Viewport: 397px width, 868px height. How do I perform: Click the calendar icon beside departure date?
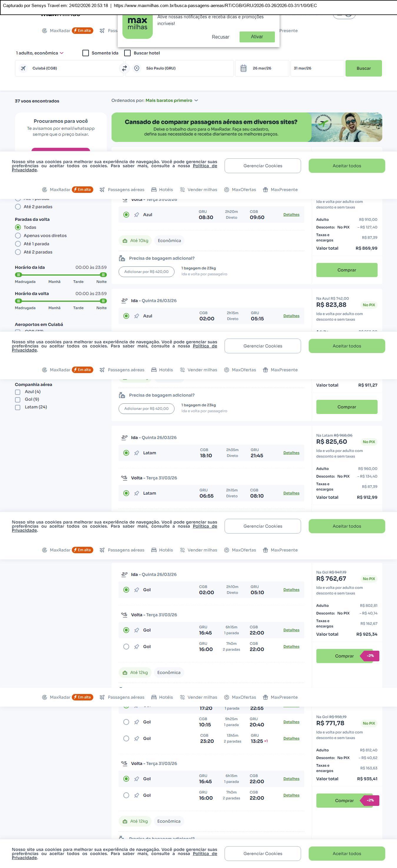pos(243,68)
